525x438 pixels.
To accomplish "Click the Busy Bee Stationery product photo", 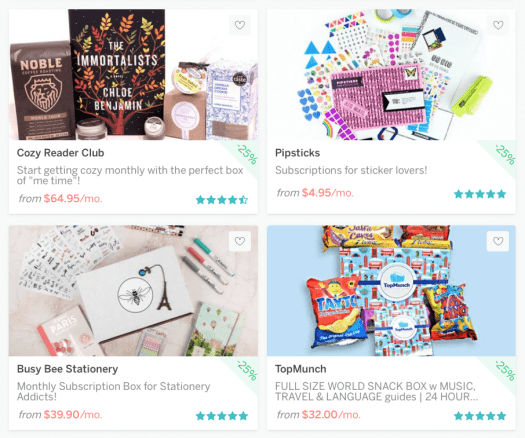I will (x=133, y=290).
